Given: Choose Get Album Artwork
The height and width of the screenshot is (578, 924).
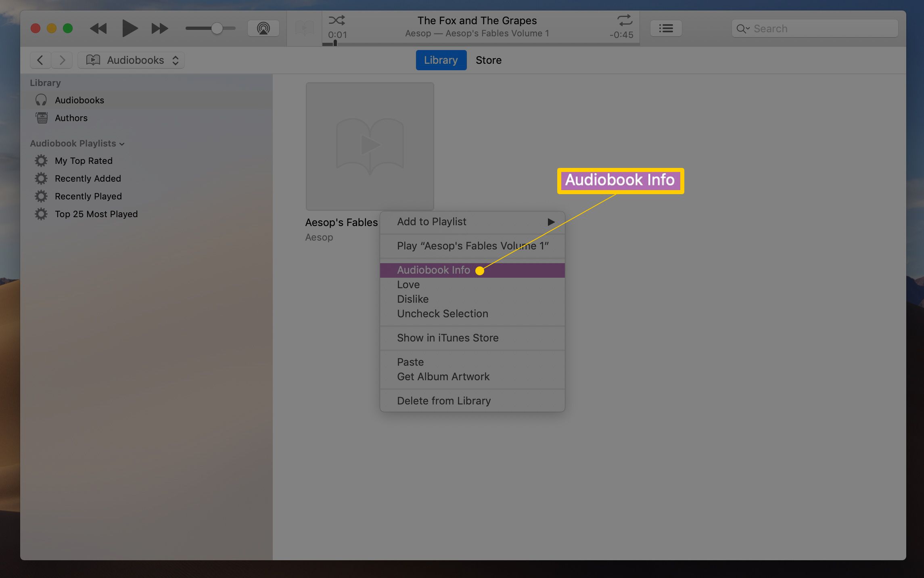Looking at the screenshot, I should [x=472, y=377].
